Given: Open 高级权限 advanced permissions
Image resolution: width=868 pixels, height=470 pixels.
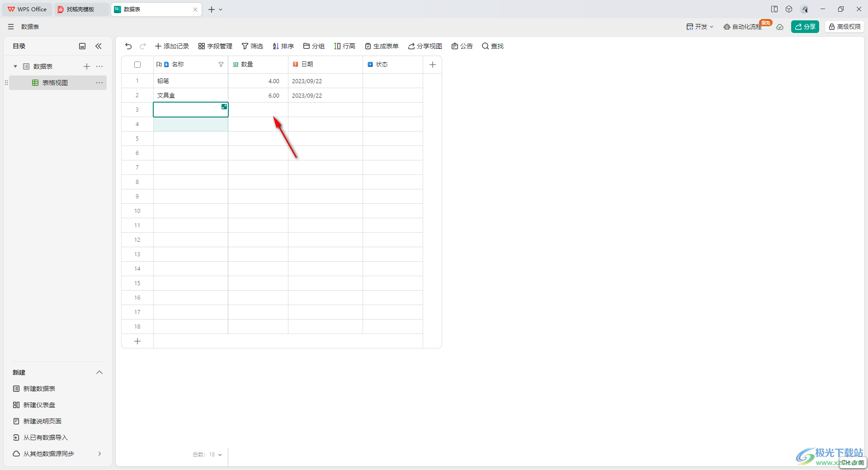Looking at the screenshot, I should (844, 27).
